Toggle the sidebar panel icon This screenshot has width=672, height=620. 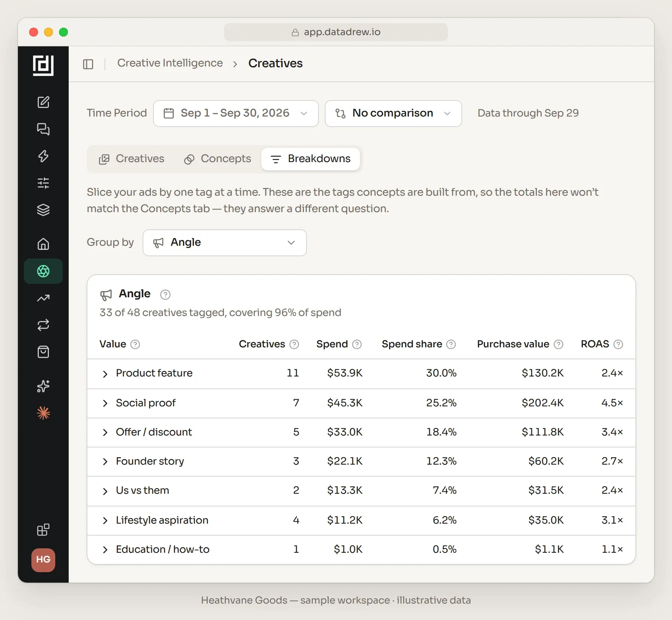coord(88,64)
